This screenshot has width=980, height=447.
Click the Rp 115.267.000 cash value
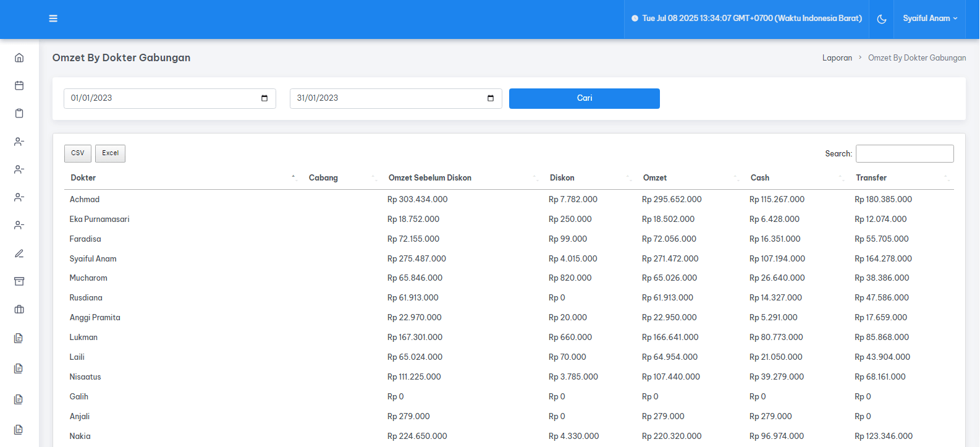(777, 200)
